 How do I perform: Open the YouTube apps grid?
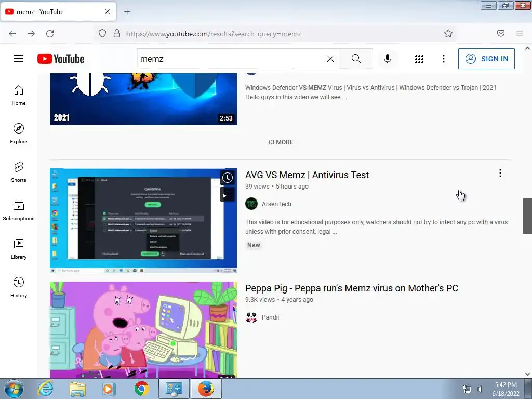[x=419, y=59]
